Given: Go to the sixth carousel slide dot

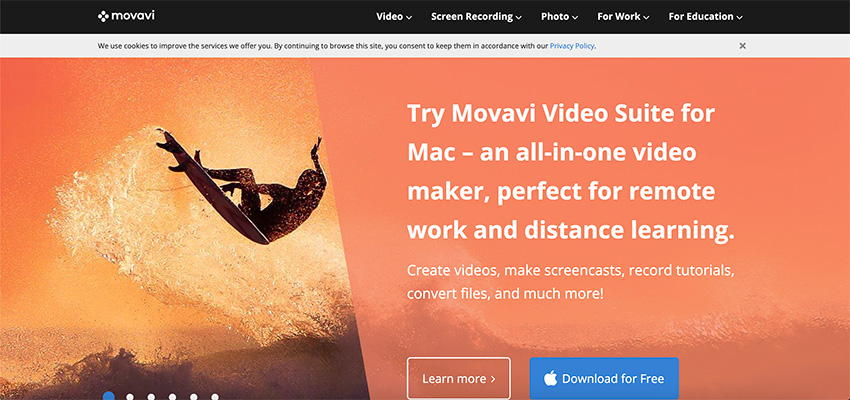Looking at the screenshot, I should pyautogui.click(x=215, y=397).
